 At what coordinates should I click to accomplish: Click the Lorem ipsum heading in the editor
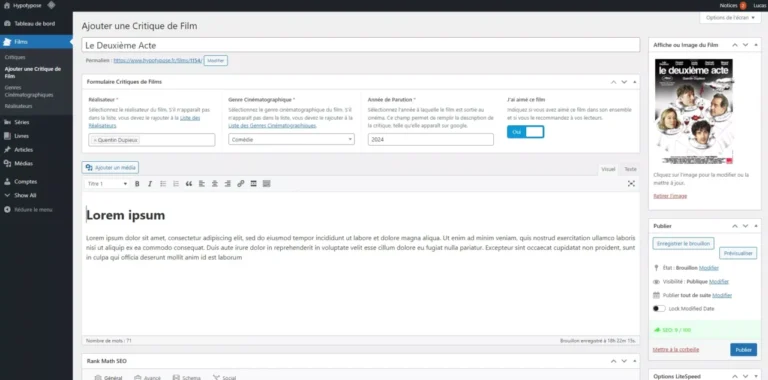pos(125,215)
